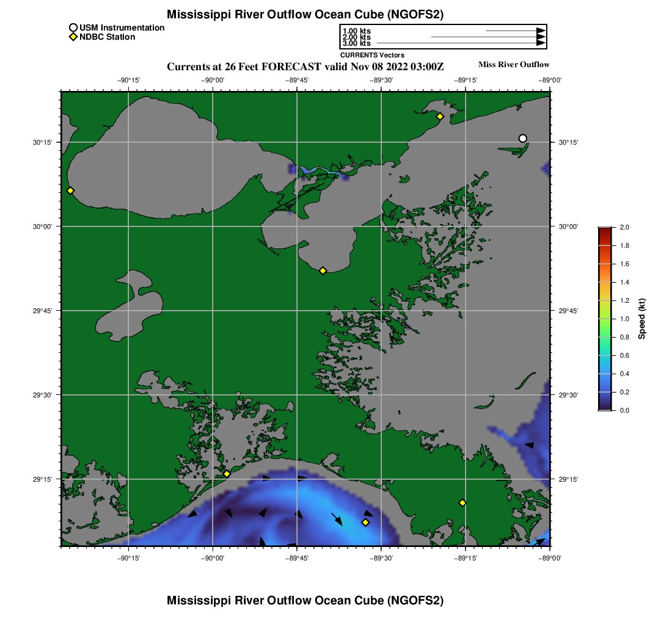Click the 1.00 kts arrow in the vector legend
The image size is (672, 641).
point(514,31)
